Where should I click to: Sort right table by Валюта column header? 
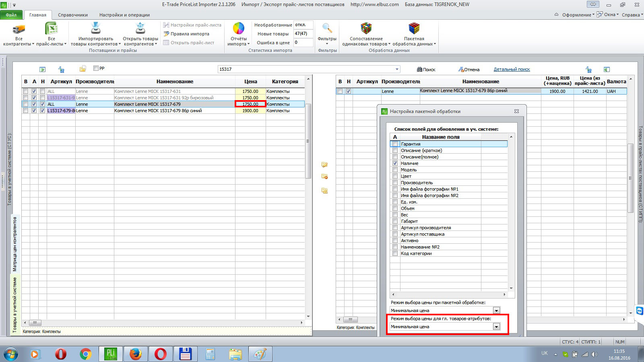617,82
